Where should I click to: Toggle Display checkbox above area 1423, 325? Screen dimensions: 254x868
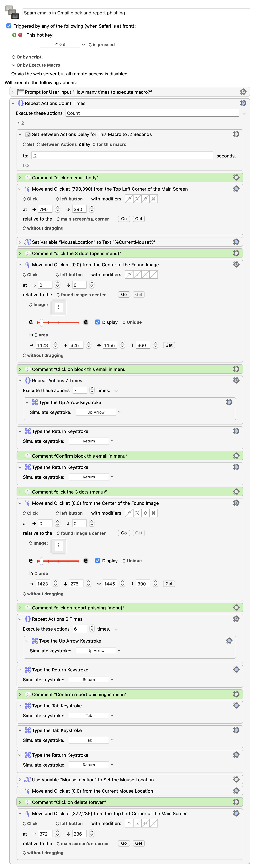tap(98, 322)
